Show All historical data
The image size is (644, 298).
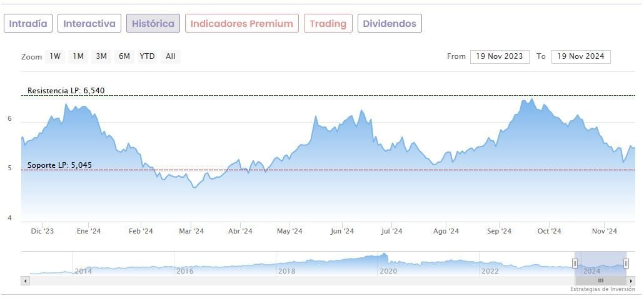pos(170,56)
